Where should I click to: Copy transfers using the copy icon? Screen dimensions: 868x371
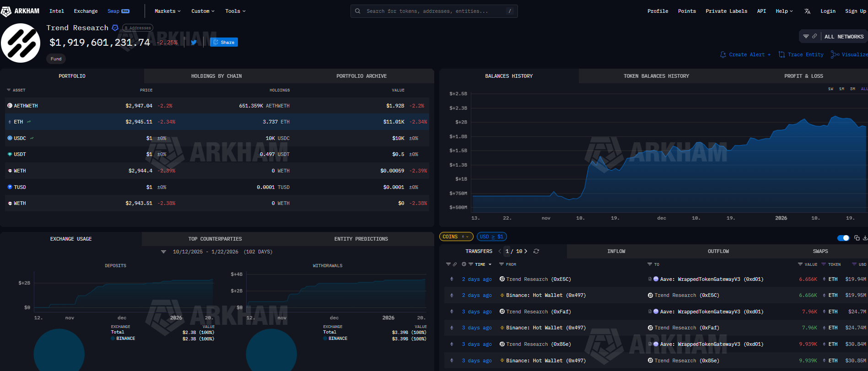[857, 238]
